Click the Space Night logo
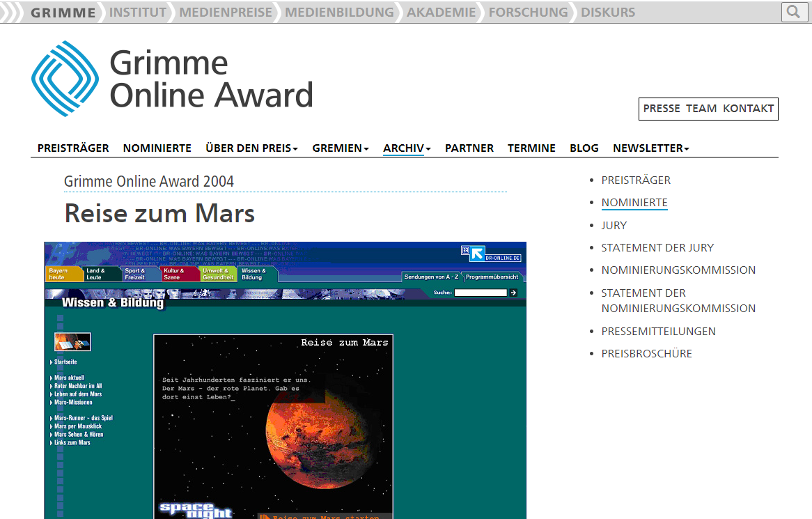The height and width of the screenshot is (519, 812). pos(196,510)
